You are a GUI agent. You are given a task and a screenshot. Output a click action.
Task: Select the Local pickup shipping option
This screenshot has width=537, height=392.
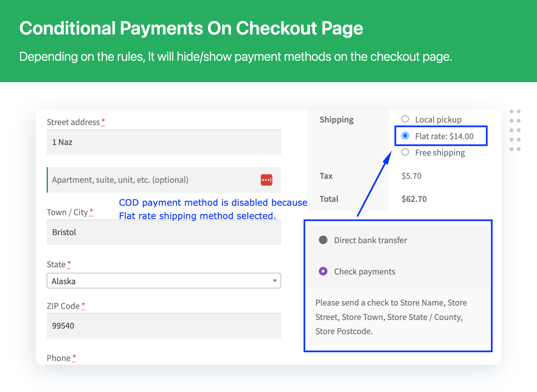click(x=405, y=119)
